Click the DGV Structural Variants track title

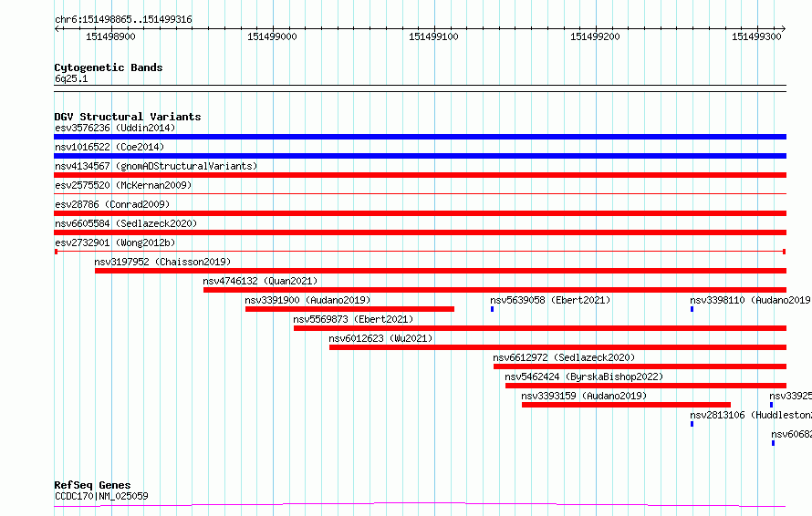[x=128, y=117]
